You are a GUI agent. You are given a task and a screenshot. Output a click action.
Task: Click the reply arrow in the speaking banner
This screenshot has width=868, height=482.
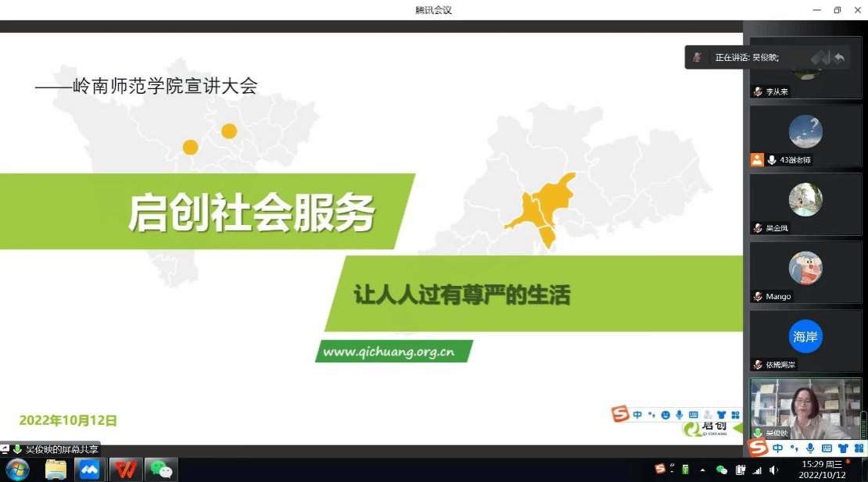tap(839, 57)
